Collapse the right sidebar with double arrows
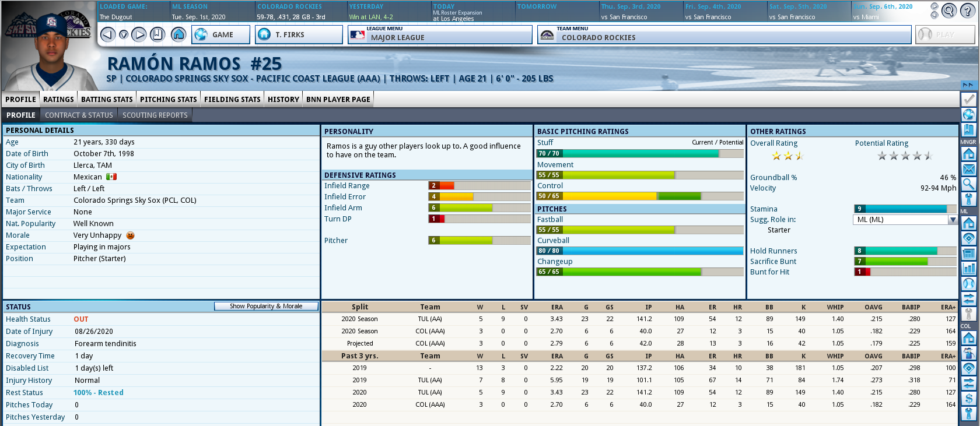980x426 pixels. (968, 85)
